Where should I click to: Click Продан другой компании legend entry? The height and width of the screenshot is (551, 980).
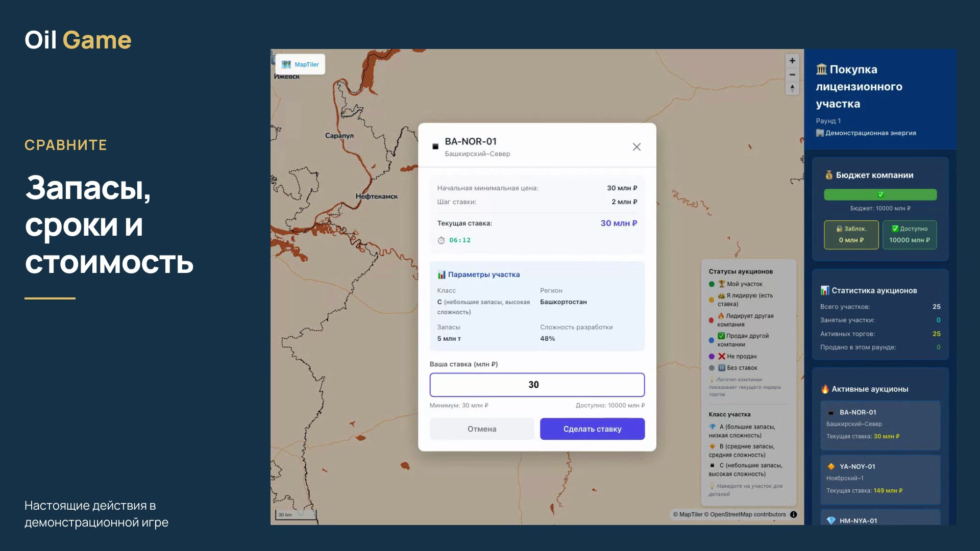pos(739,340)
